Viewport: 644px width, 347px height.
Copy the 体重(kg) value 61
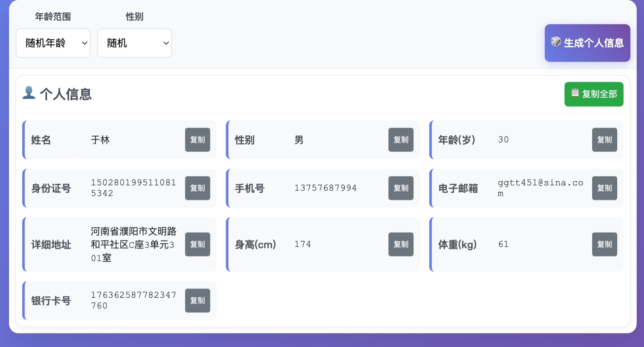604,244
